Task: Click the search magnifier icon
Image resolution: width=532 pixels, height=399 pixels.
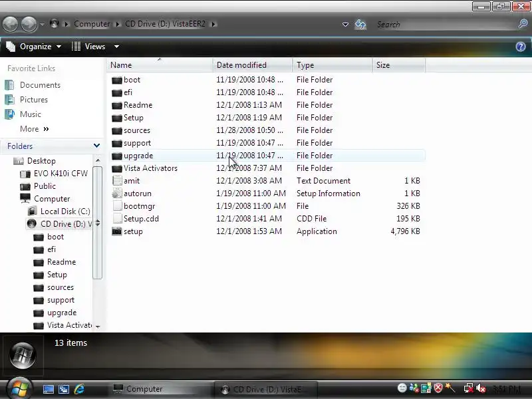Action: click(x=523, y=24)
